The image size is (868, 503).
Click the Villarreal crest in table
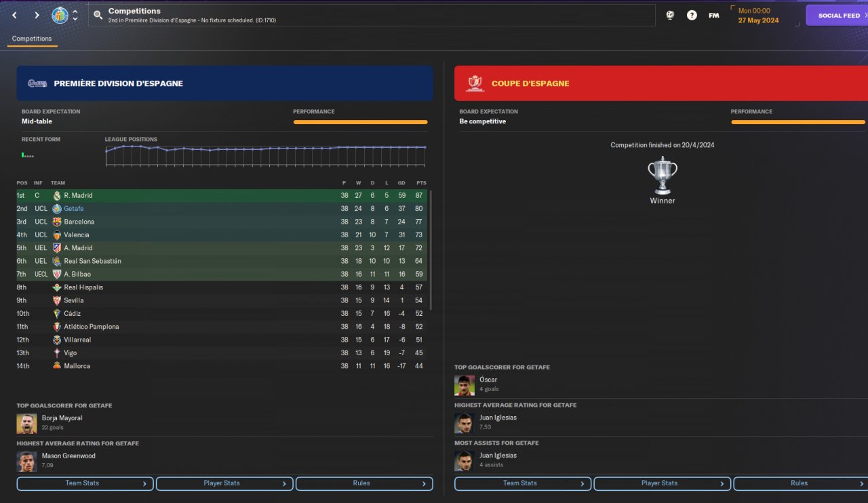pyautogui.click(x=57, y=340)
